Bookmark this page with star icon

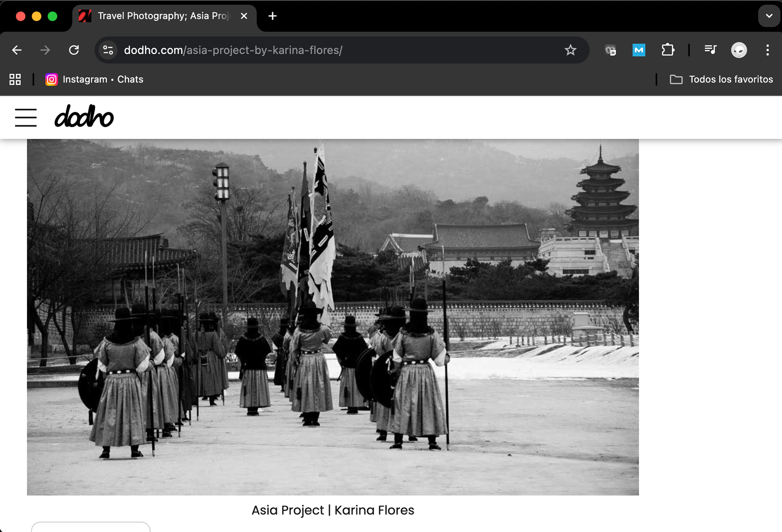click(x=570, y=50)
